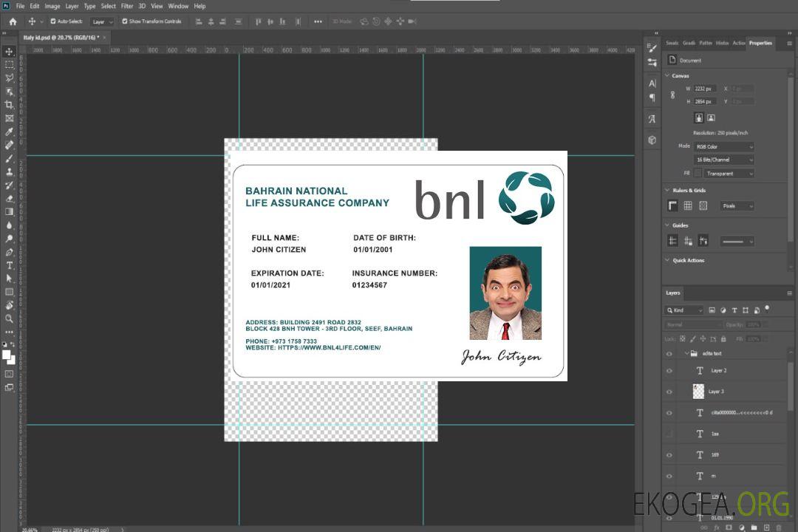This screenshot has width=798, height=532.
Task: Open the Glyphs panel icon
Action: [652, 119]
